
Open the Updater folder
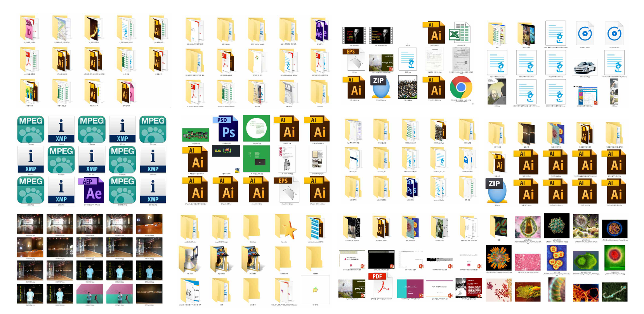[x=315, y=259]
